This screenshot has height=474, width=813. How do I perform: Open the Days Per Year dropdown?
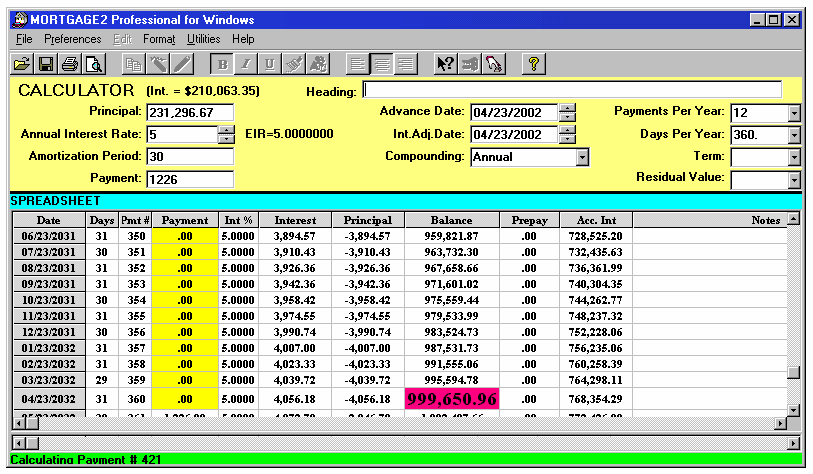point(794,134)
